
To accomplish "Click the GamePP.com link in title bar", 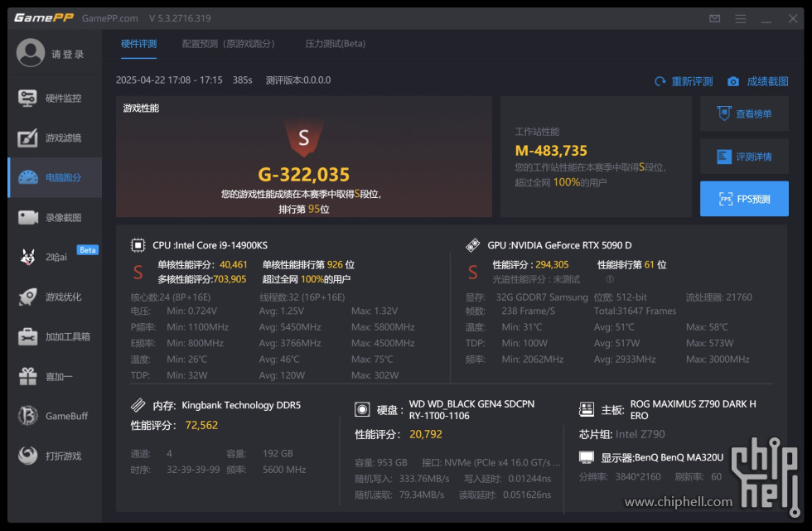I will pos(109,18).
